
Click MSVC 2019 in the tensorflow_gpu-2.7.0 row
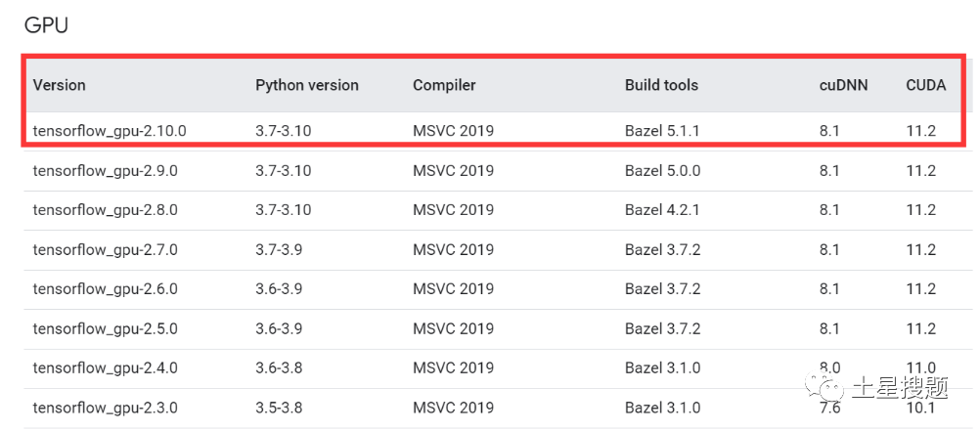pyautogui.click(x=453, y=250)
